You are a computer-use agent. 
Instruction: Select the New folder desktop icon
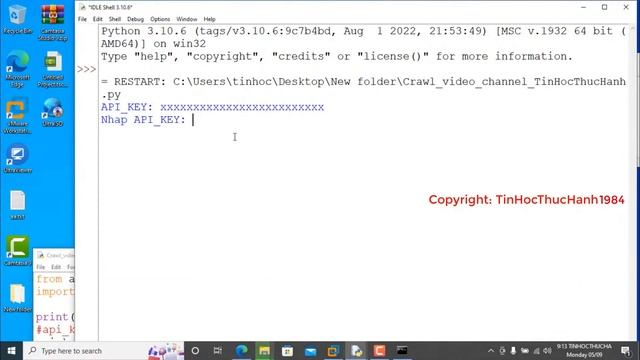[17, 298]
